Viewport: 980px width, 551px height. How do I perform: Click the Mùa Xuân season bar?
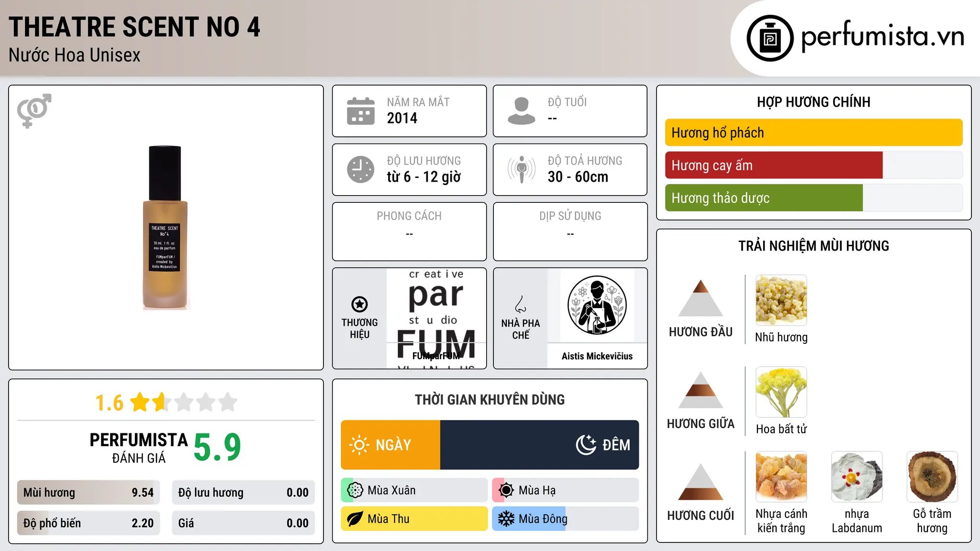pos(414,490)
